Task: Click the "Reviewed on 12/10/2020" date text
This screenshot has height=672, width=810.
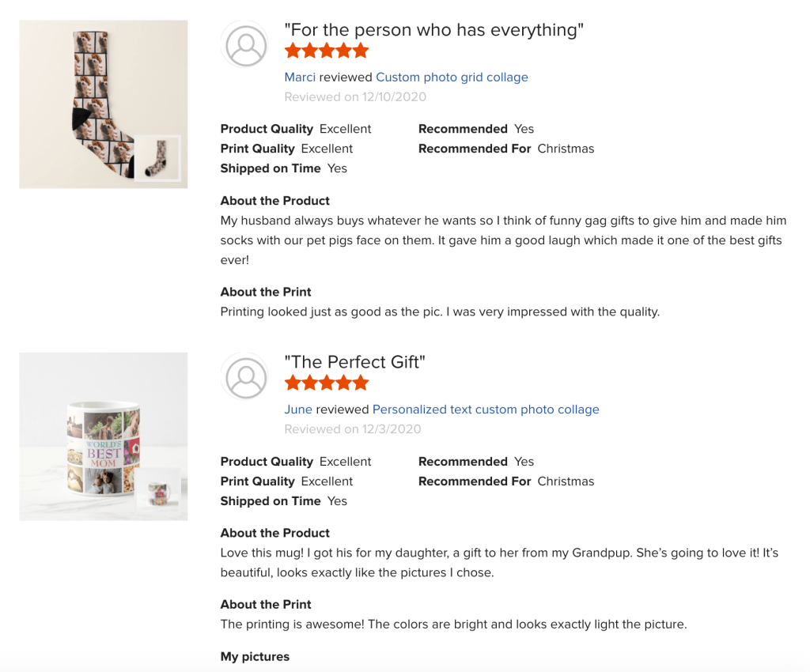Action: 355,97
